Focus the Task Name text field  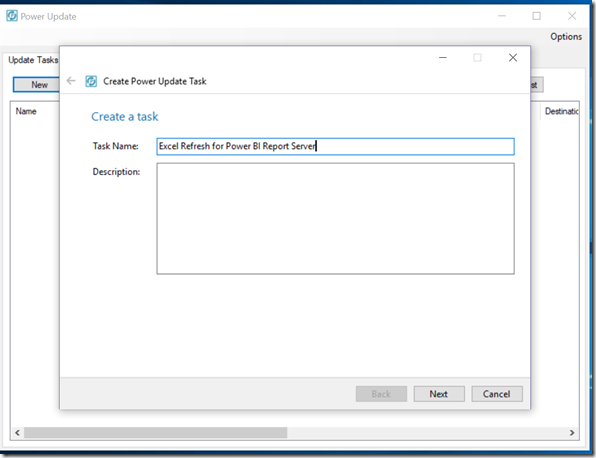[x=335, y=146]
